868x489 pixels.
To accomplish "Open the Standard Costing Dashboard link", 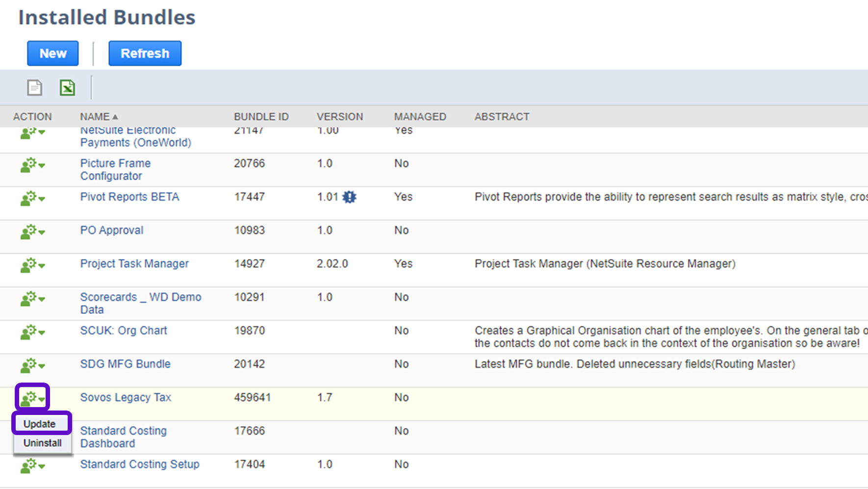I will pos(123,437).
